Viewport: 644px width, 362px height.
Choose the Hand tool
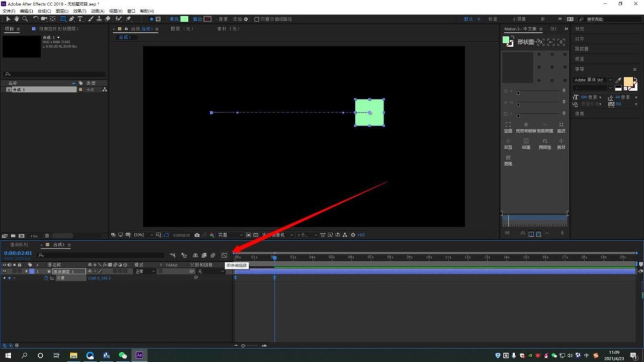[x=16, y=19]
